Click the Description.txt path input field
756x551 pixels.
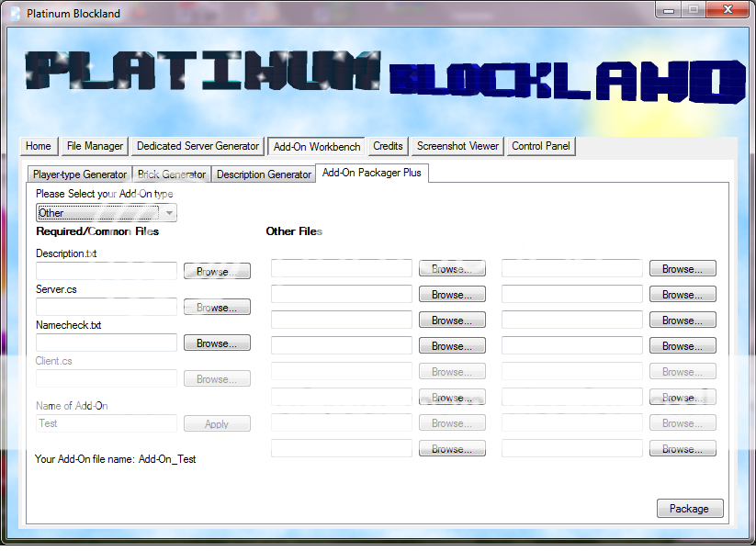point(107,271)
